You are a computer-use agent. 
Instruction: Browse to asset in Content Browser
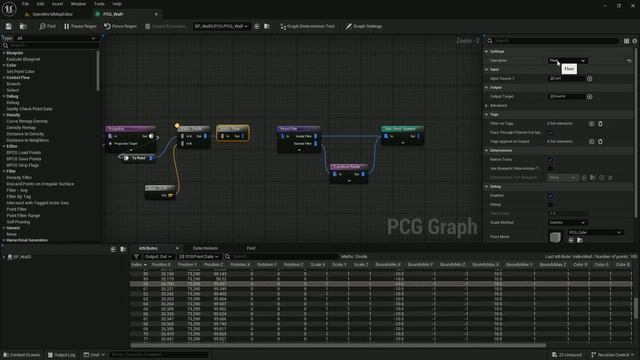pos(23,26)
